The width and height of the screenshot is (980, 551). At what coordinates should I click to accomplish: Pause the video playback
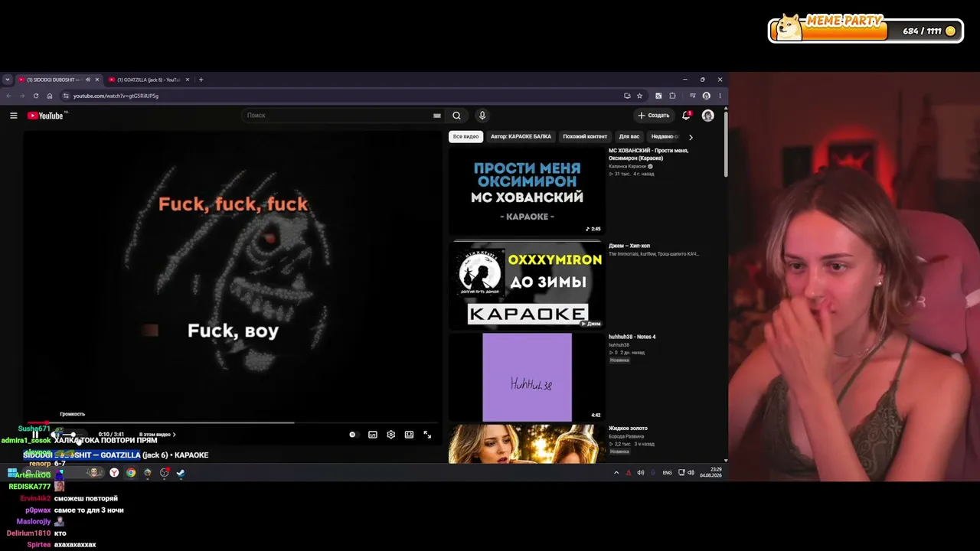pos(35,435)
